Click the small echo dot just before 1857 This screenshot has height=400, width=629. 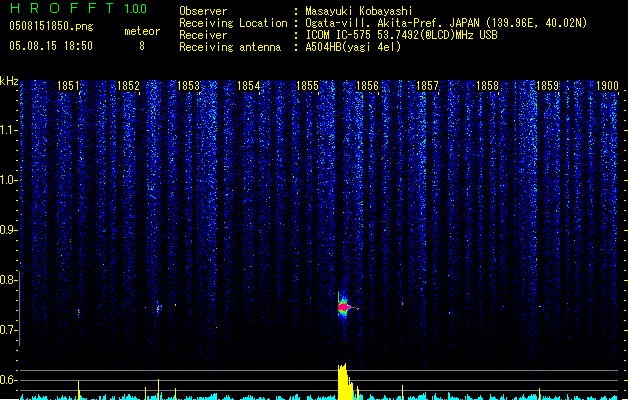click(402, 304)
